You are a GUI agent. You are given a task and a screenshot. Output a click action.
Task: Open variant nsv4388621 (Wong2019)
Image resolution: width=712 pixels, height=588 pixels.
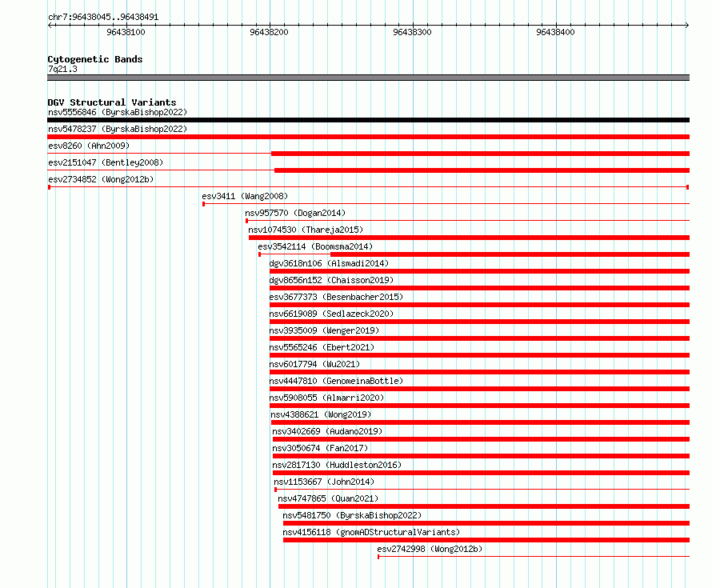click(321, 414)
